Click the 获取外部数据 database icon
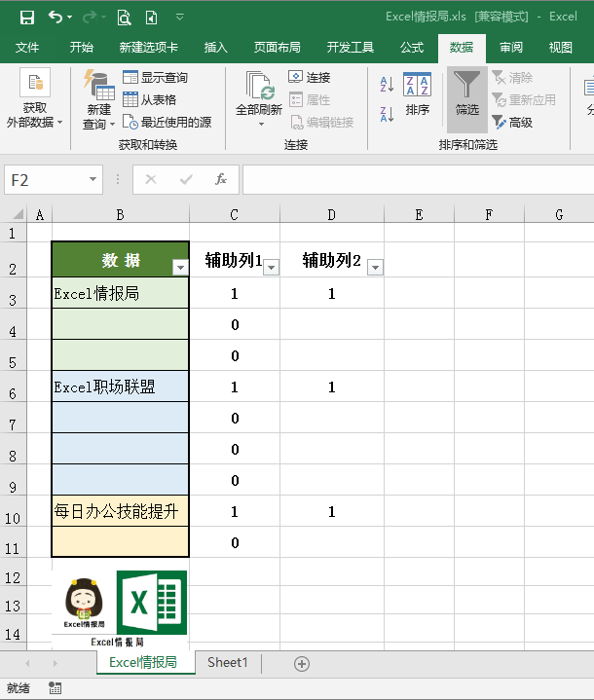This screenshot has height=700, width=594. pyautogui.click(x=35, y=83)
